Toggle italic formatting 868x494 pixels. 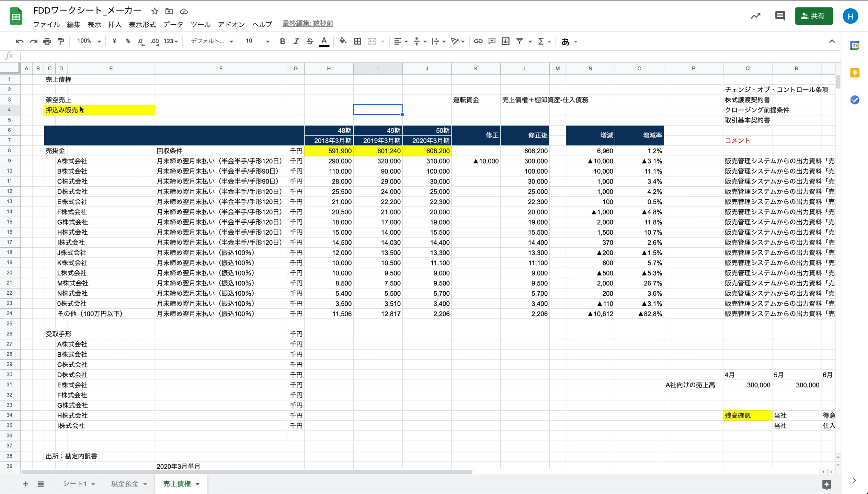point(296,42)
